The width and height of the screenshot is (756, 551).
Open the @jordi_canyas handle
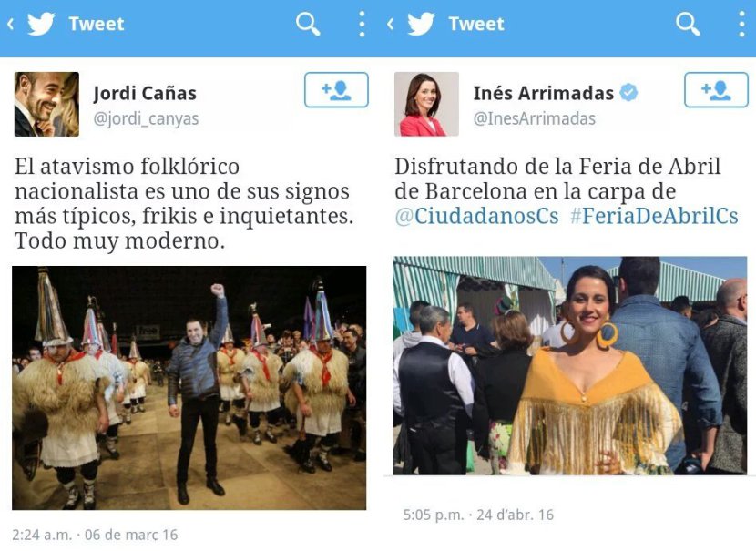point(146,118)
